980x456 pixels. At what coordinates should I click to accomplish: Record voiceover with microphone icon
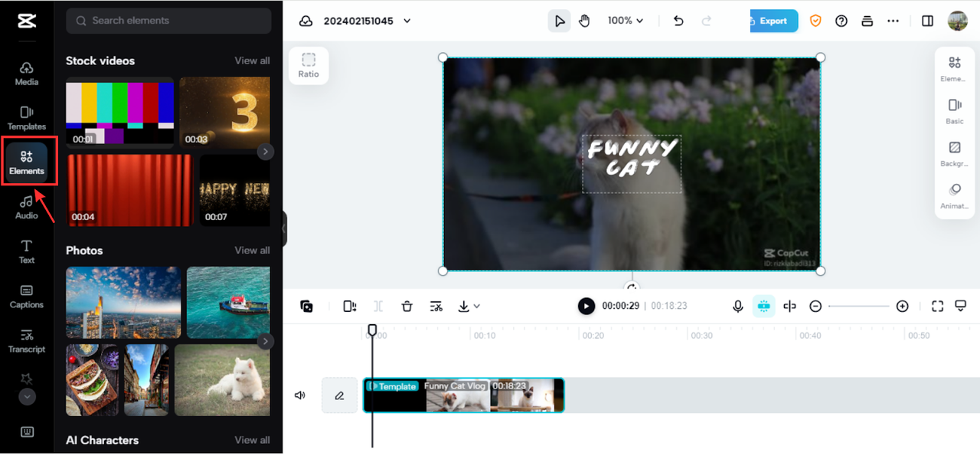click(x=737, y=306)
